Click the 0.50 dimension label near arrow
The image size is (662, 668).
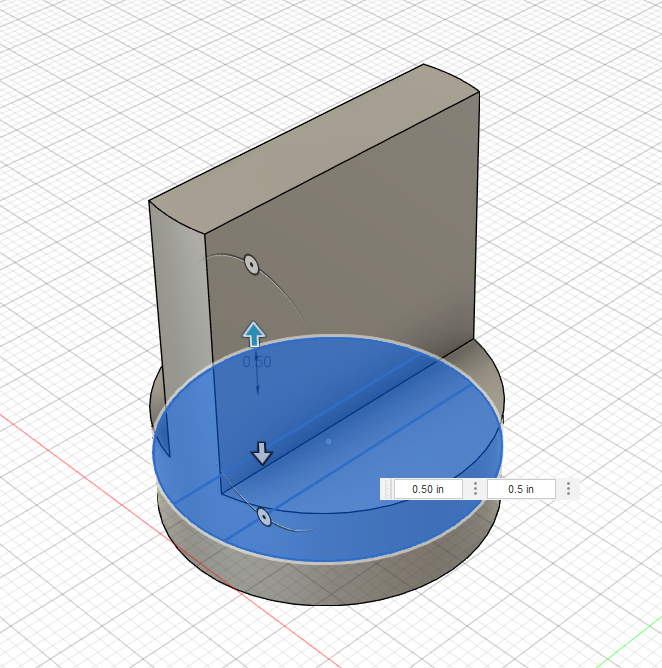click(x=256, y=362)
